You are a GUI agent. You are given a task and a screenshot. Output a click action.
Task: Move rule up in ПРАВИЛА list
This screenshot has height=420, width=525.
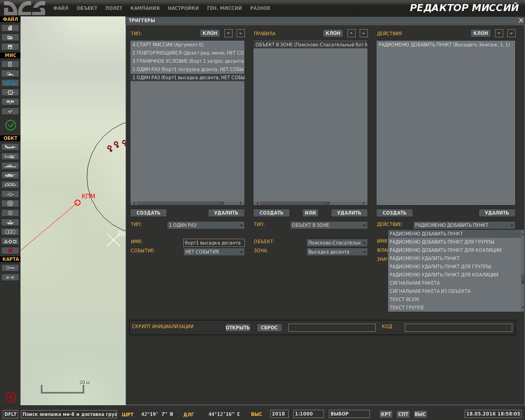pyautogui.click(x=352, y=33)
